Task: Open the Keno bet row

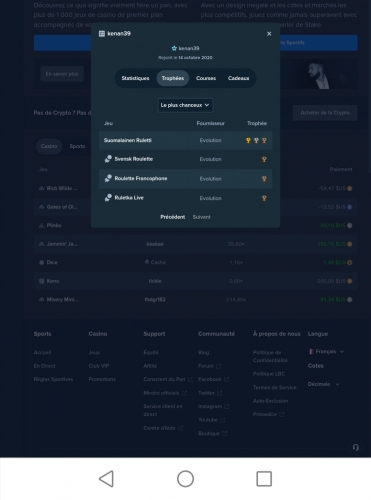Action: point(195,281)
